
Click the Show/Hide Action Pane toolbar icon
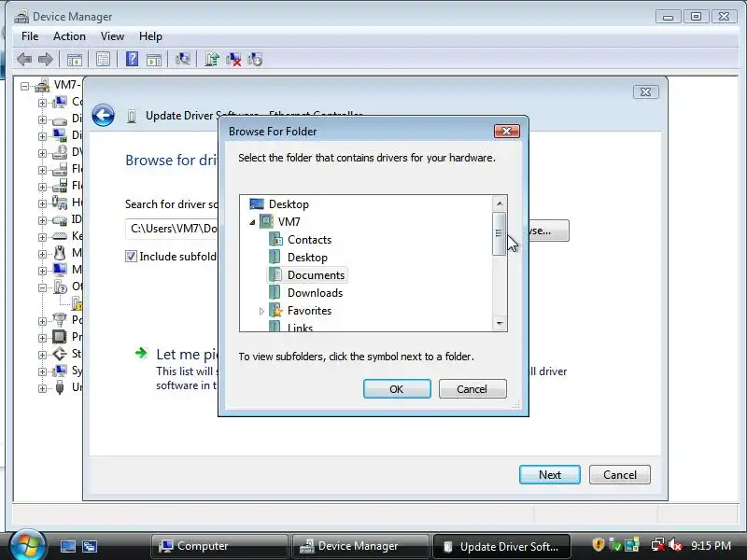click(154, 60)
